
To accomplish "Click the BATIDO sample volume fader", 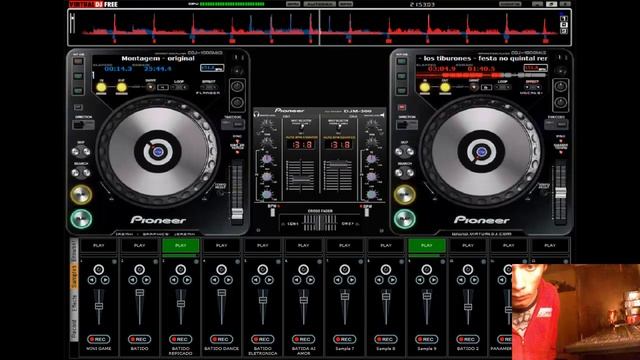I will pos(140,293).
